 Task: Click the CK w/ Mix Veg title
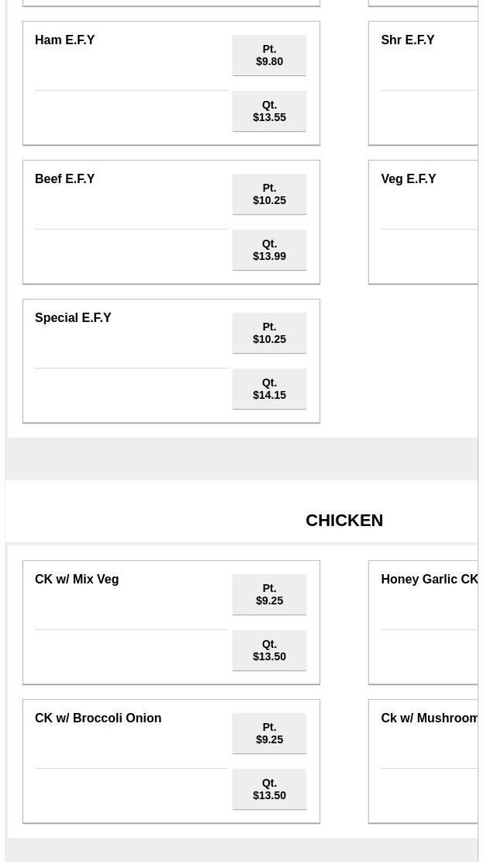[77, 580]
